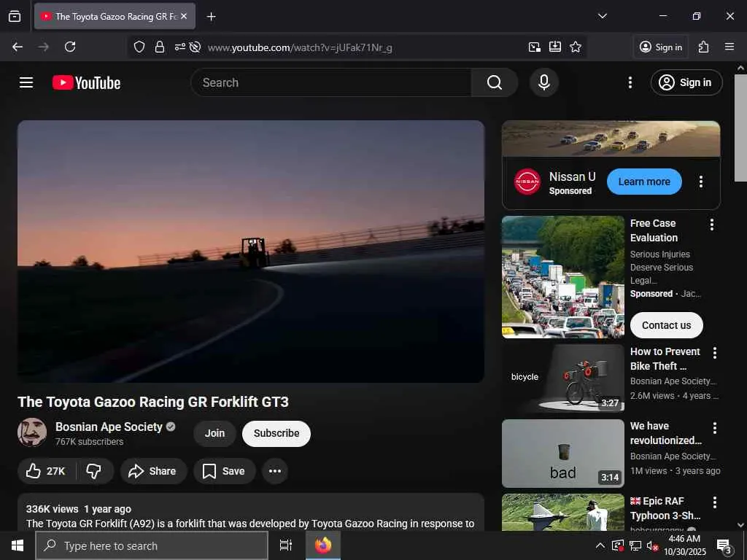Open the 'bad' trash can thumbnail

562,454
